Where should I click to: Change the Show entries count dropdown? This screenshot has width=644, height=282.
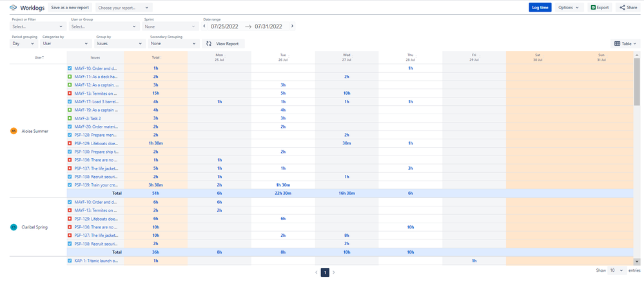[x=618, y=270]
